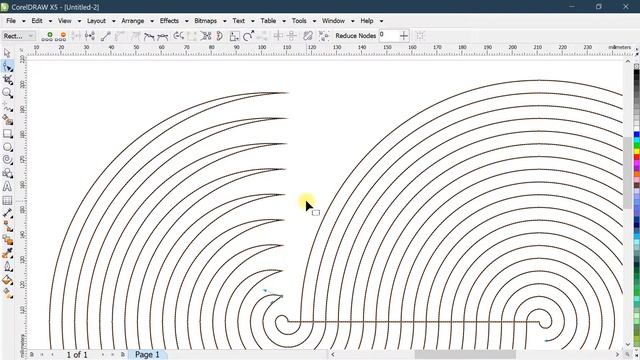Click the Select All Nodes icon

(x=324, y=36)
